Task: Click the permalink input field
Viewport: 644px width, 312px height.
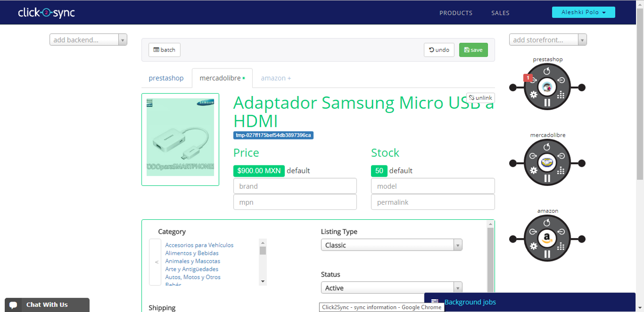Action: [x=432, y=202]
